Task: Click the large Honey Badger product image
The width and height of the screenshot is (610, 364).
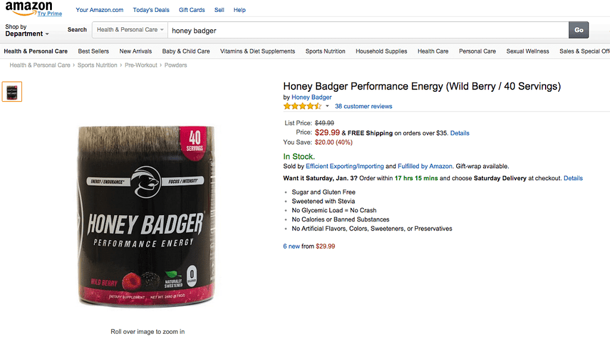Action: [146, 216]
